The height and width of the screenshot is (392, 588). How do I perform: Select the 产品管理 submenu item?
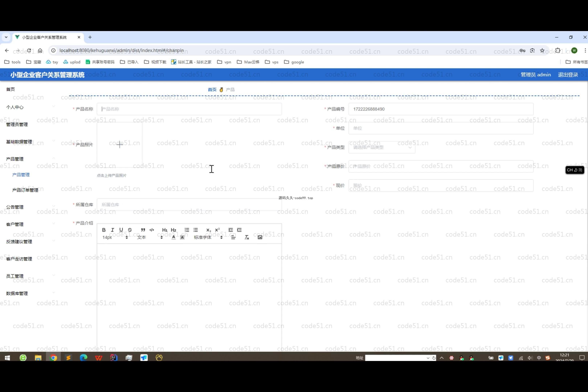(21, 175)
